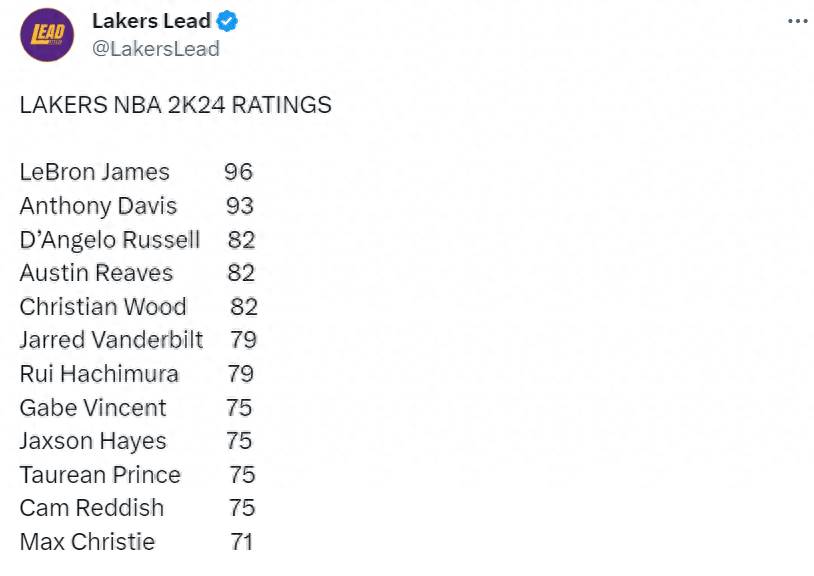Open the three-dot more options menu
This screenshot has height=576, width=814.
[x=797, y=21]
